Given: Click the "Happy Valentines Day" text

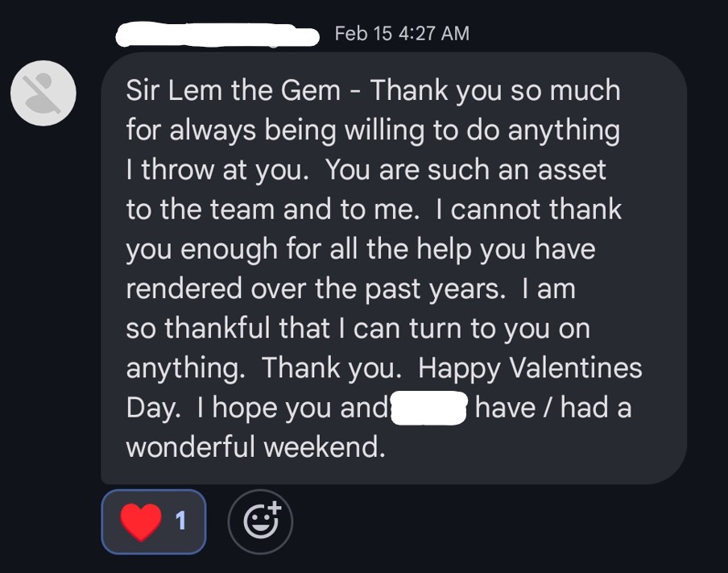Looking at the screenshot, I should coord(530,368).
